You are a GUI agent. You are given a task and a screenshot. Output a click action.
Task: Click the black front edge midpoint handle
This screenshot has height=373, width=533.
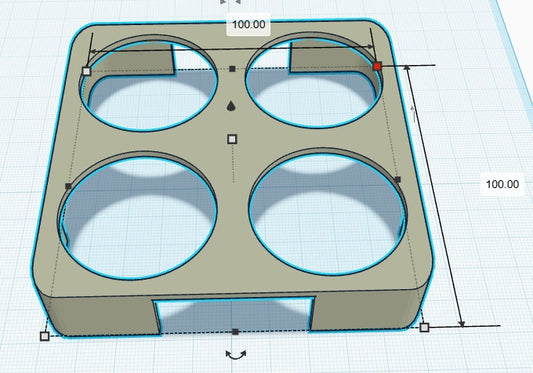click(235, 332)
